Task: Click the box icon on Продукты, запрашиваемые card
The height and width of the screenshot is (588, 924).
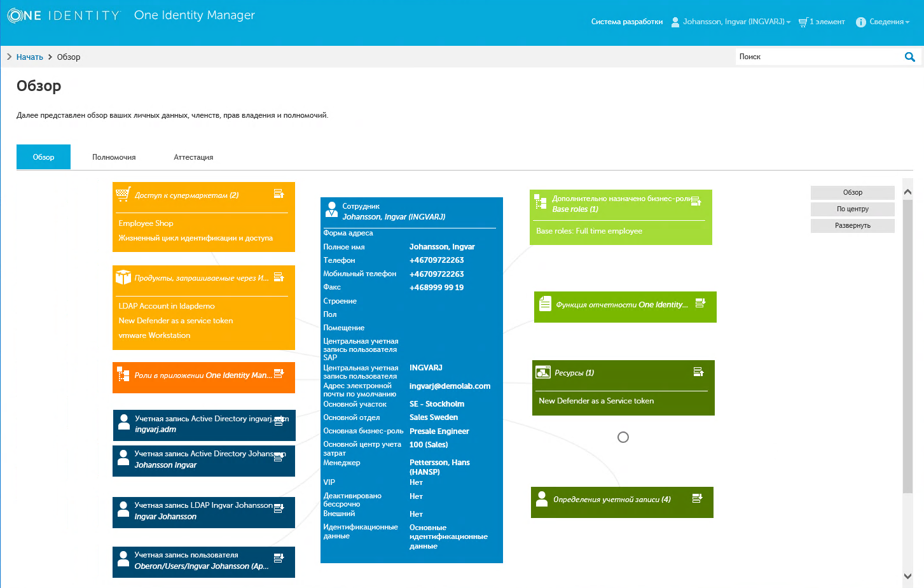Action: 123,277
